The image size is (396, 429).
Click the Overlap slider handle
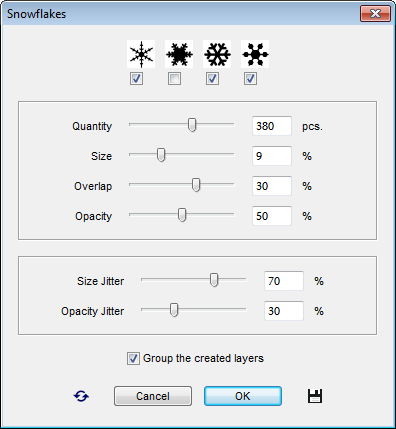(x=196, y=185)
